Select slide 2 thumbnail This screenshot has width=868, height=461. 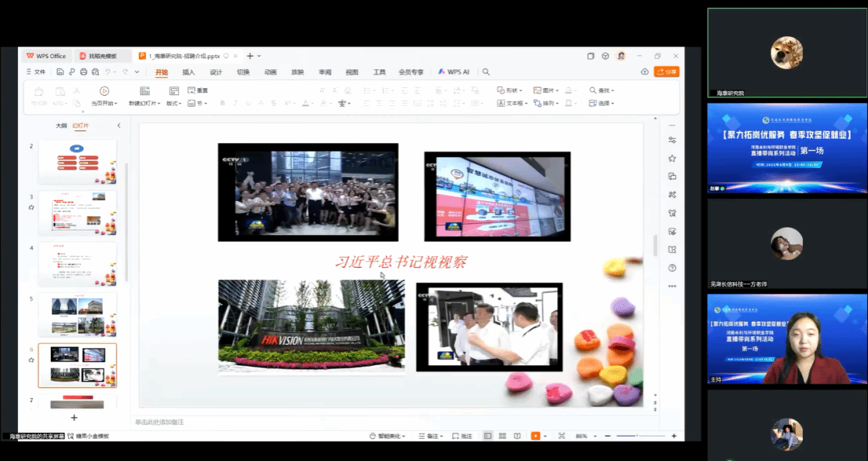pos(77,162)
